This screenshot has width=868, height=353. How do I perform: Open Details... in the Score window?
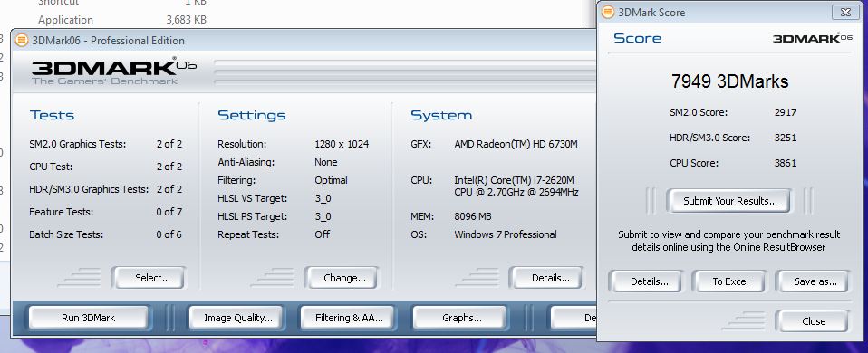click(x=646, y=281)
